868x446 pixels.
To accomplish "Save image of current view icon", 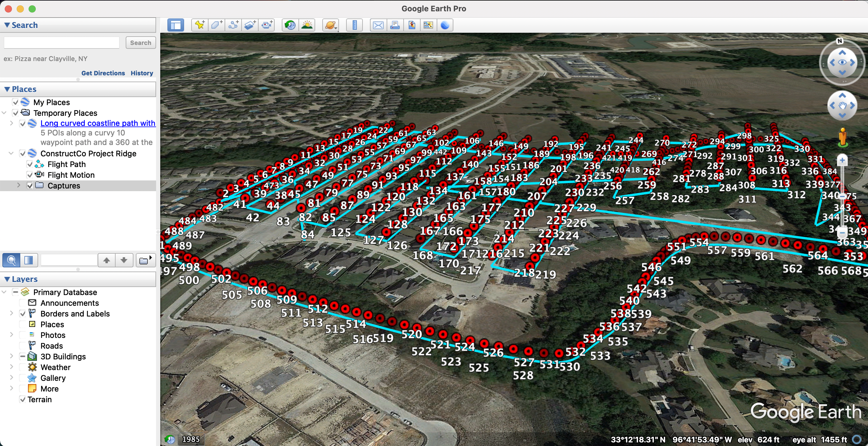I will coord(412,25).
